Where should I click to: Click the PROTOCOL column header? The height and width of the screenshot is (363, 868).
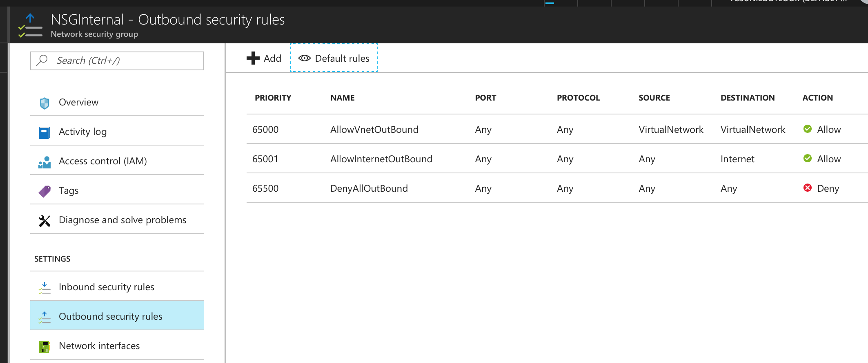(578, 98)
